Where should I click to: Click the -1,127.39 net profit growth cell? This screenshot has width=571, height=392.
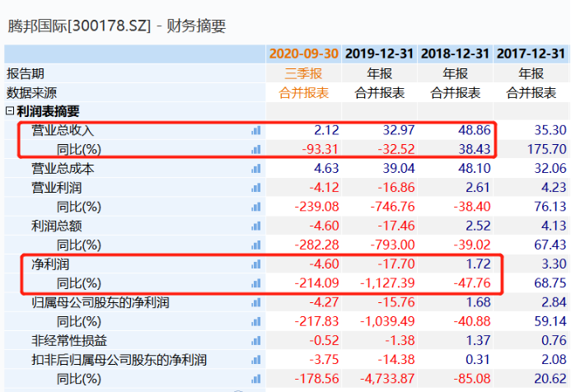(x=387, y=283)
